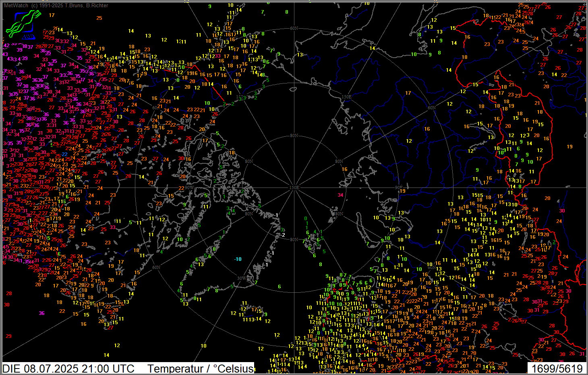Click the 'Temperatur / °Celsius' label
The image size is (588, 375).
[x=201, y=369]
